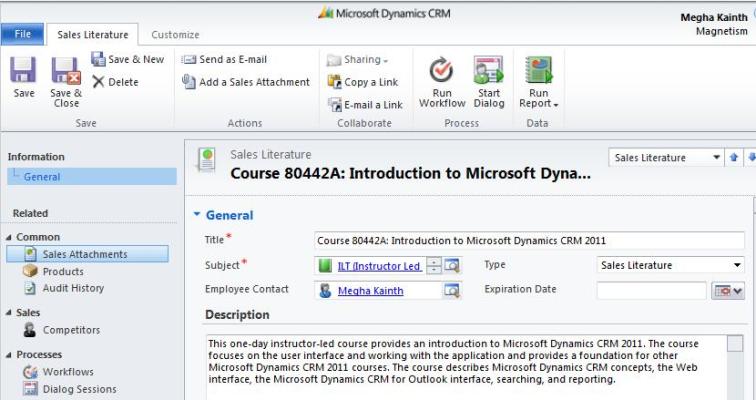Click the Magnetism organization name
Screen dimensions: 756x400
(721, 31)
